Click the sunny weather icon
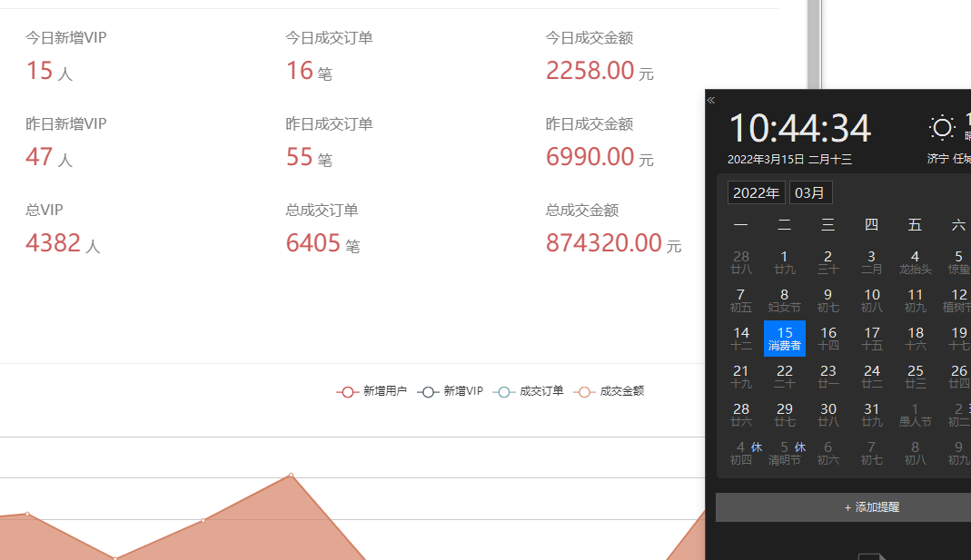Image resolution: width=971 pixels, height=560 pixels. [943, 128]
